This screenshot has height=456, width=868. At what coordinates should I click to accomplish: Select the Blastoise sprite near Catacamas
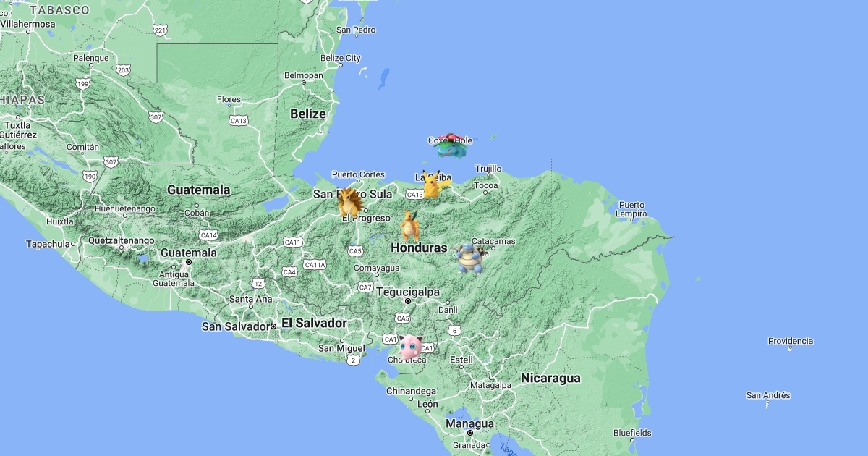tap(470, 259)
